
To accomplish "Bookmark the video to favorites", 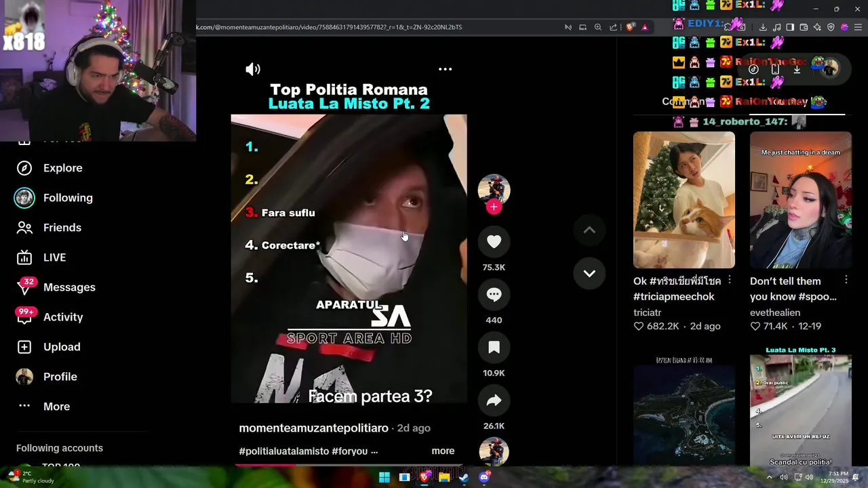I will tap(494, 348).
